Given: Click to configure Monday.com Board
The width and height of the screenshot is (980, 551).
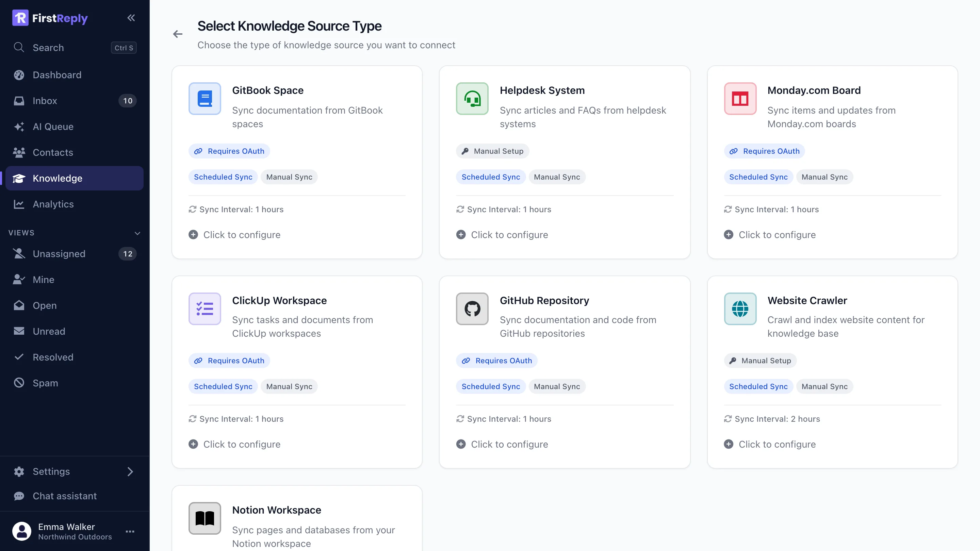Looking at the screenshot, I should (x=770, y=235).
